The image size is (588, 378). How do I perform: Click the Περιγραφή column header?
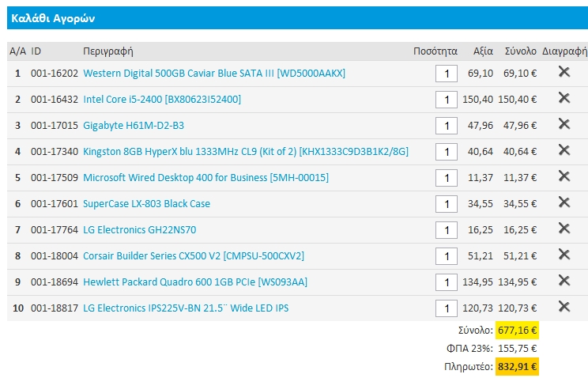pos(108,51)
